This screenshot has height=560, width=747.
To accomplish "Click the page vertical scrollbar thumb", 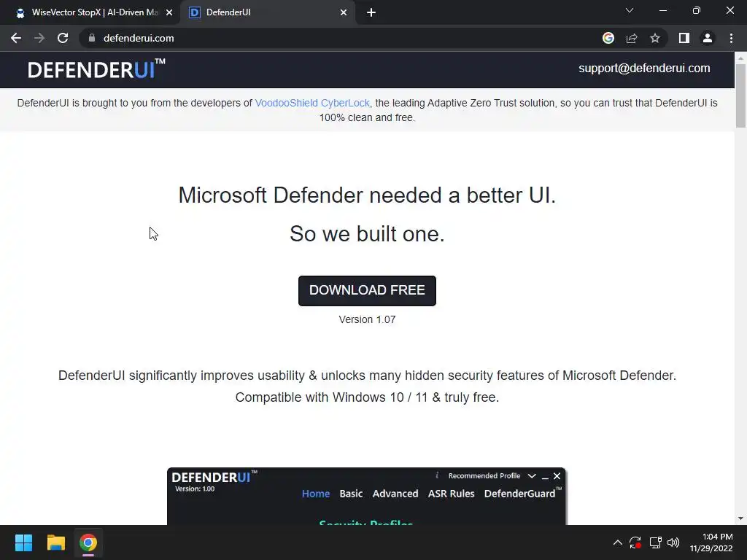I will (740, 96).
